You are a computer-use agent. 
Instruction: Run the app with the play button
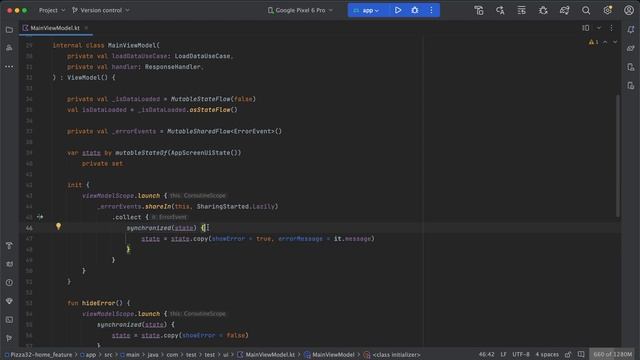pyautogui.click(x=398, y=10)
